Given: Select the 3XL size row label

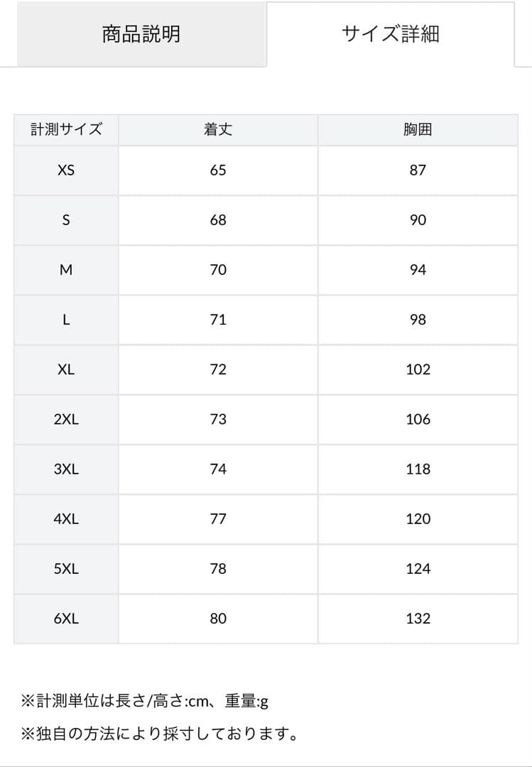Looking at the screenshot, I should (x=66, y=469).
